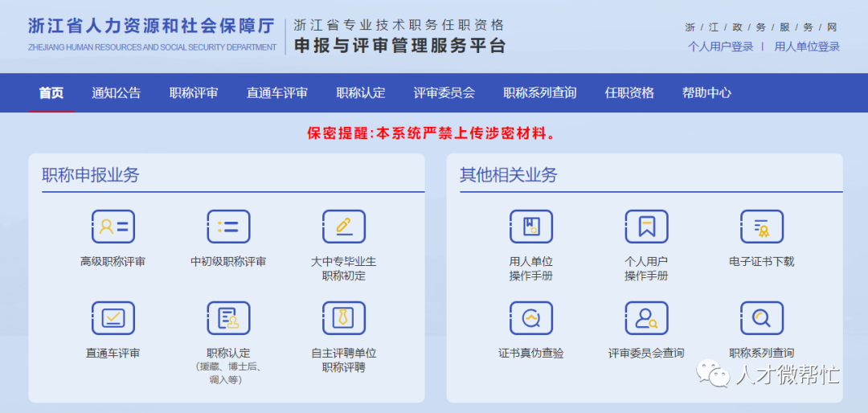The image size is (868, 413).
Task: Click the 浙江省人力资源和社会保障厅 logo title
Action: (152, 26)
